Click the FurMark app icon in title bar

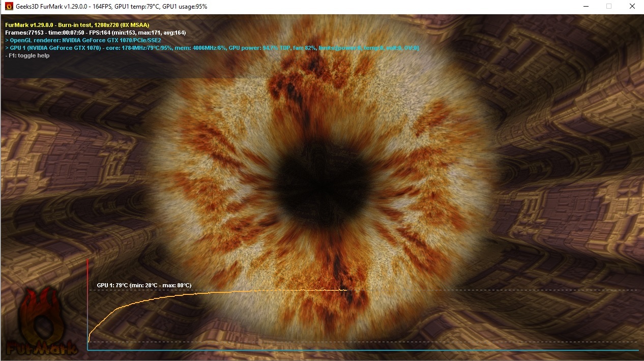[8, 7]
